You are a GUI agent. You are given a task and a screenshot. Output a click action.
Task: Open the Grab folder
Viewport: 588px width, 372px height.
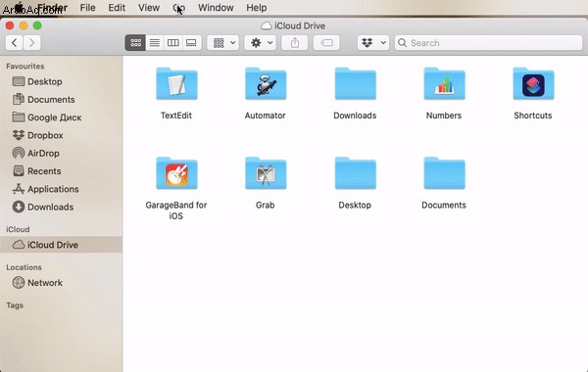pyautogui.click(x=266, y=173)
